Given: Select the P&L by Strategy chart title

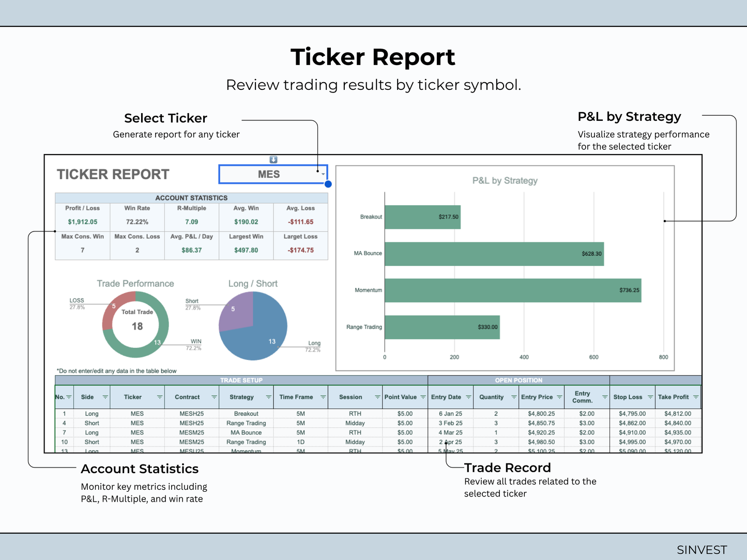Looking at the screenshot, I should tap(505, 180).
